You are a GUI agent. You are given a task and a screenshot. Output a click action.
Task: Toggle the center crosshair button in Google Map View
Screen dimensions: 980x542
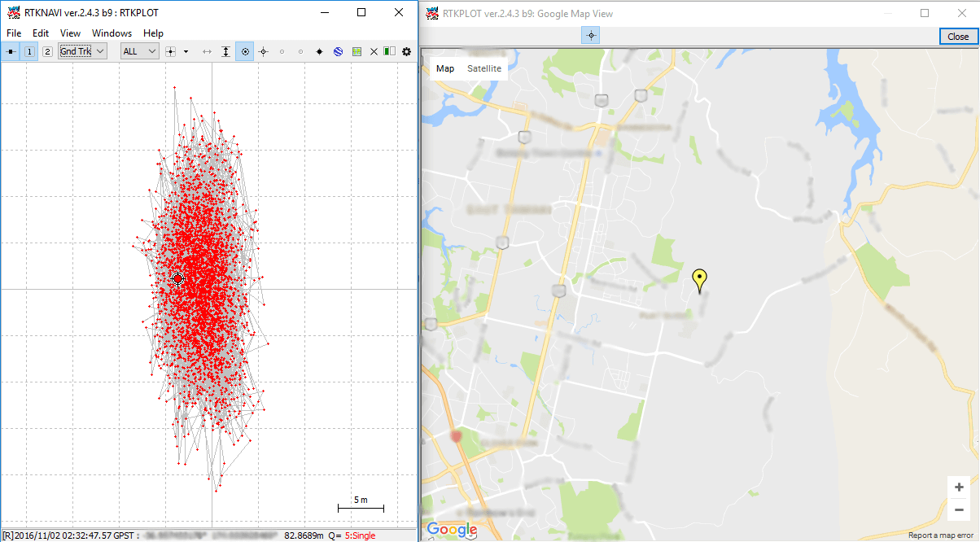click(591, 36)
